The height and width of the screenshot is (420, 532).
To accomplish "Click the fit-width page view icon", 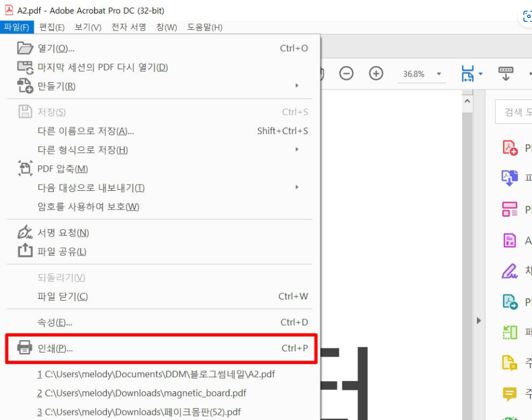I will coord(467,74).
